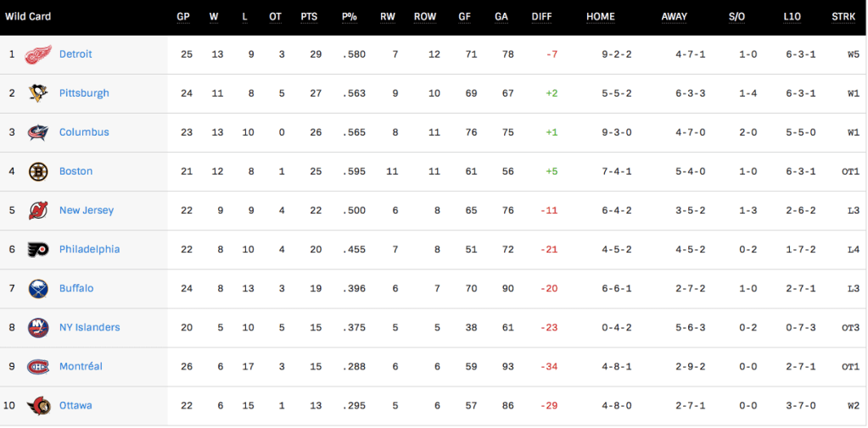Sort table by GP column header
Screen dimensions: 868x428
click(x=183, y=17)
